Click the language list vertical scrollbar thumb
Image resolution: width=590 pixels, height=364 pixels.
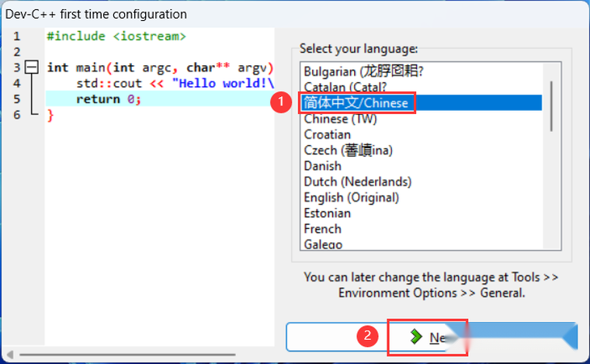[x=551, y=106]
